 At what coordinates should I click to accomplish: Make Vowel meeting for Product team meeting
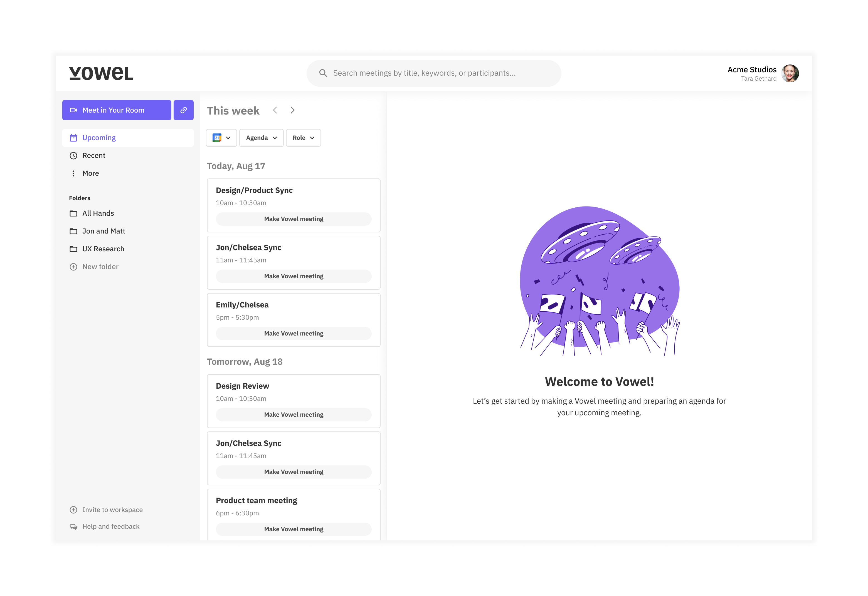294,529
